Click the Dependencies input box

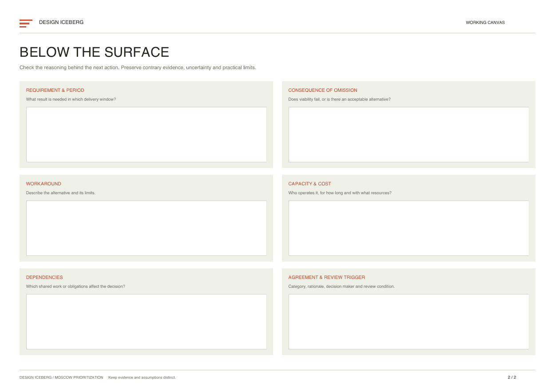point(147,321)
